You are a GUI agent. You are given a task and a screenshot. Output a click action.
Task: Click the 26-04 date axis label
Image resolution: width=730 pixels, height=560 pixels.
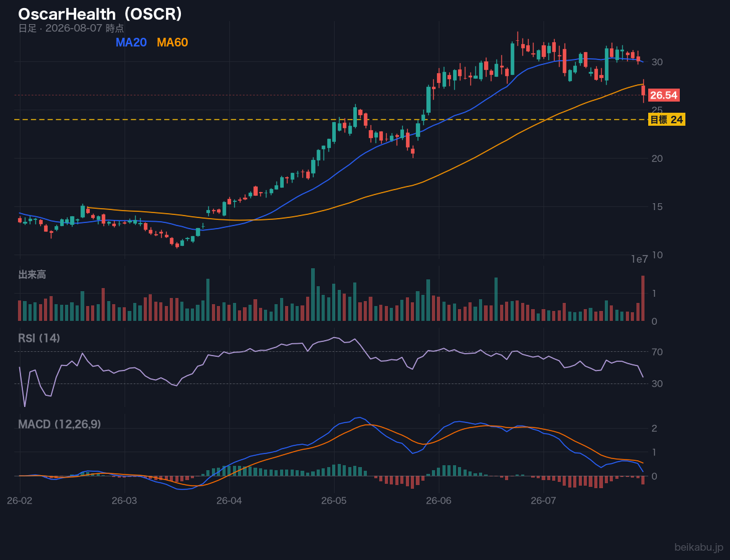(229, 501)
